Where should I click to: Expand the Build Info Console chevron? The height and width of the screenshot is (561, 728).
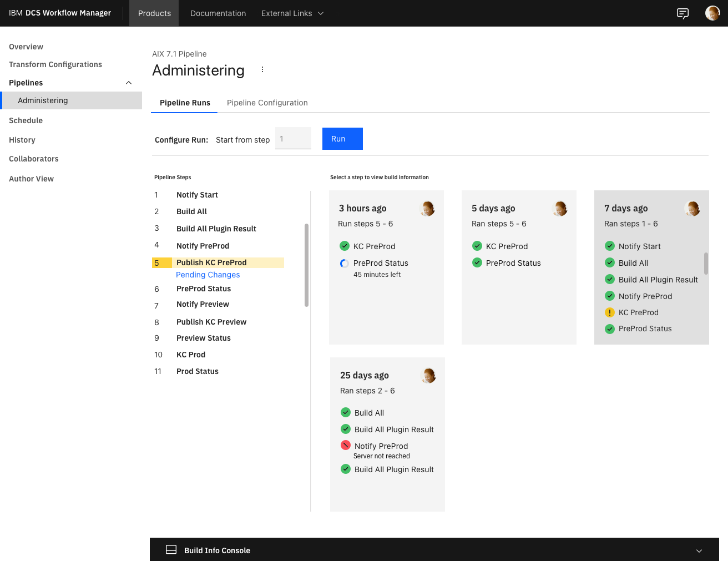coord(699,550)
